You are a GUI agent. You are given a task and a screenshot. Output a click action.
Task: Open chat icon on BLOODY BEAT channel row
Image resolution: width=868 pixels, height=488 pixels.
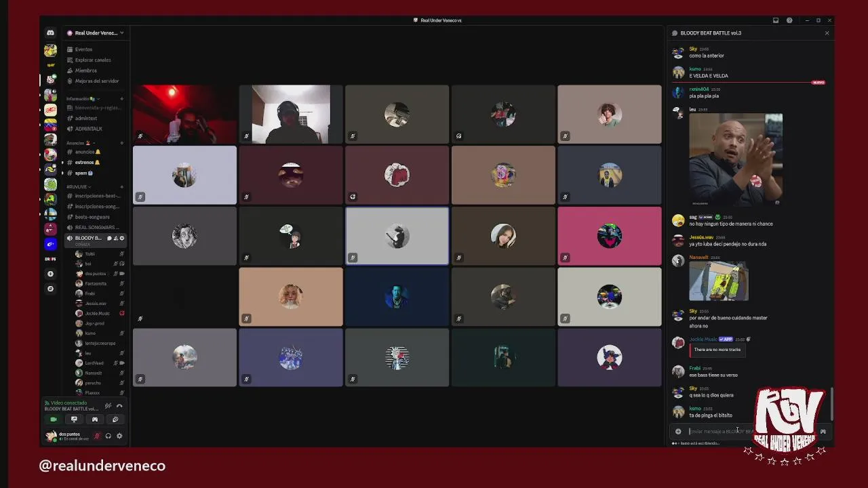pyautogui.click(x=110, y=239)
